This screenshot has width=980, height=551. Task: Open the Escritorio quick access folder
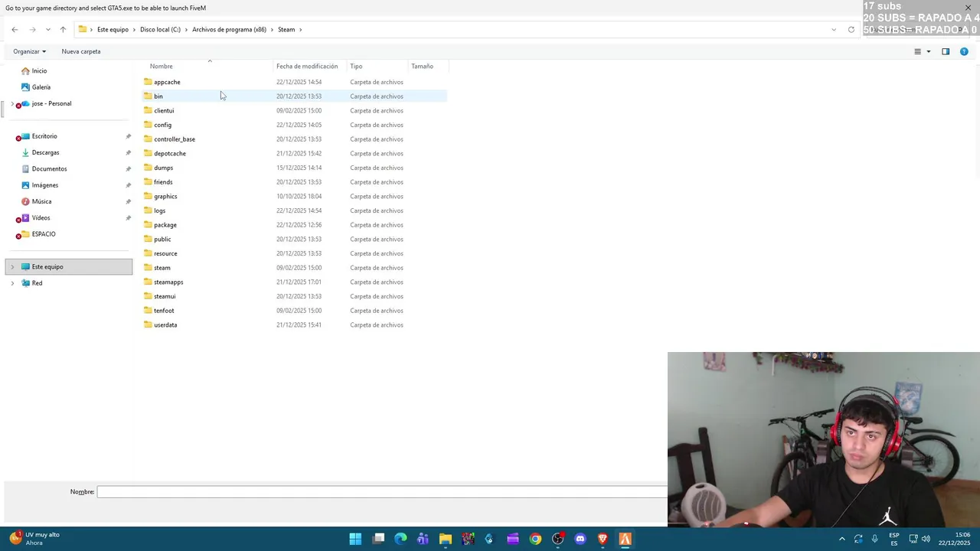pyautogui.click(x=44, y=136)
